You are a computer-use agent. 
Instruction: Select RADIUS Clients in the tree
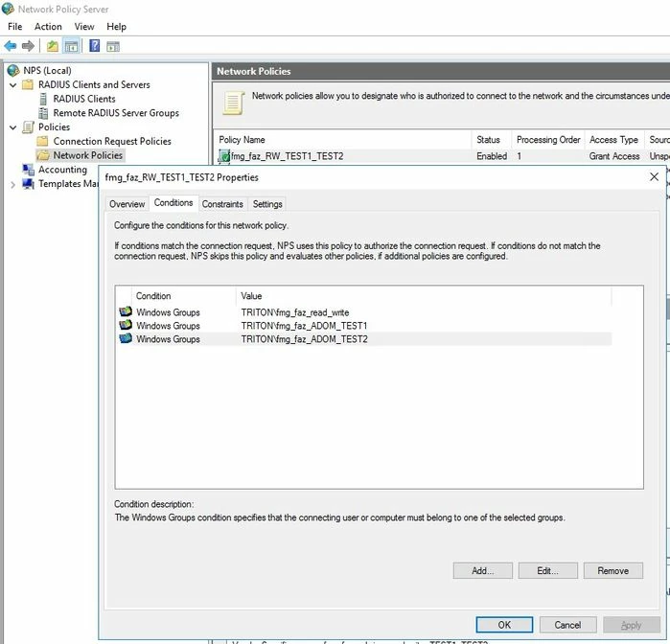[x=84, y=99]
